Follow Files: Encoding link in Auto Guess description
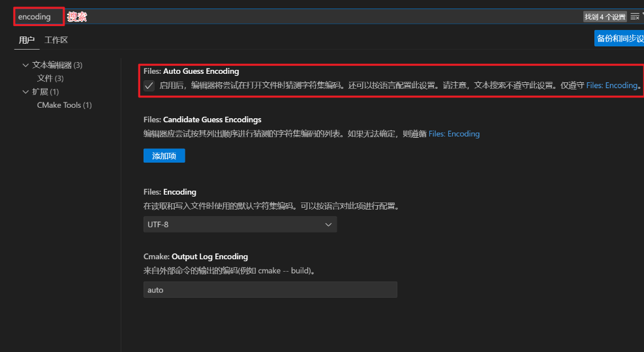 click(x=612, y=85)
